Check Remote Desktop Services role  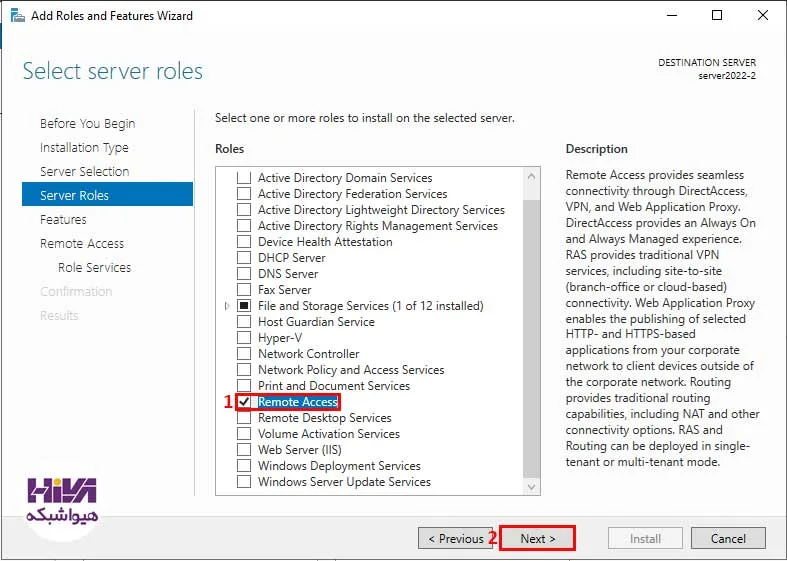[244, 418]
